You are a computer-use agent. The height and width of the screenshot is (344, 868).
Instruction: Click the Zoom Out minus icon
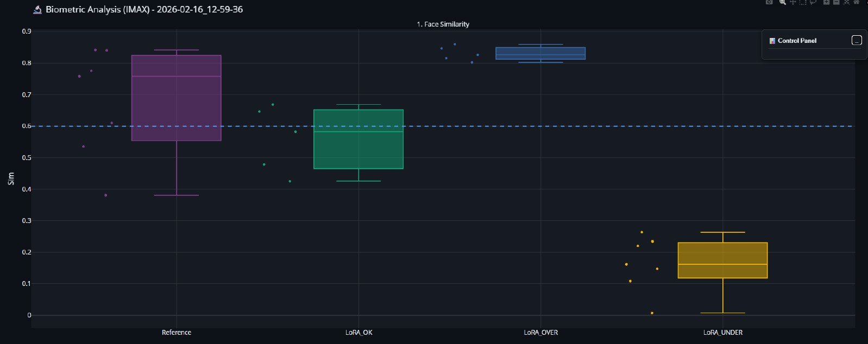tap(836, 2)
